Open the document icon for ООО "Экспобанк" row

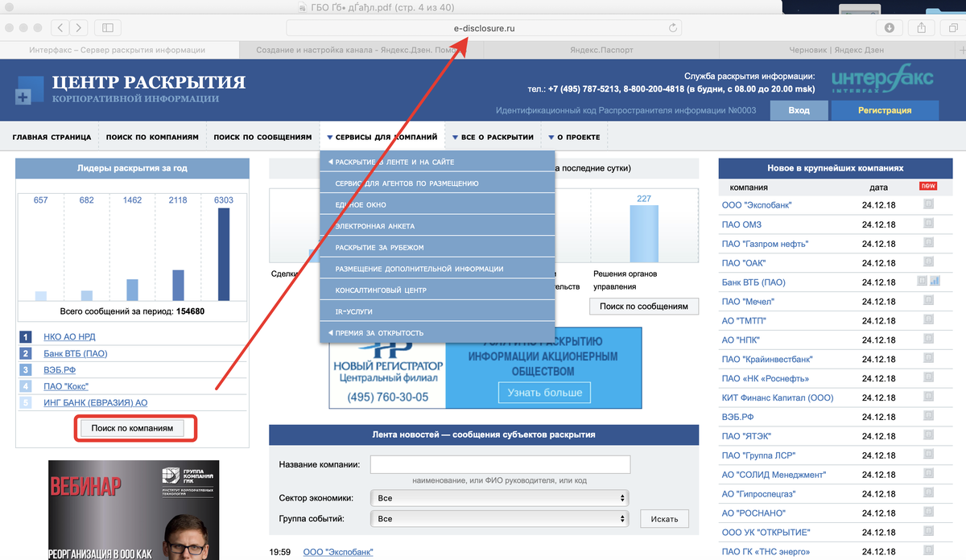point(928,204)
